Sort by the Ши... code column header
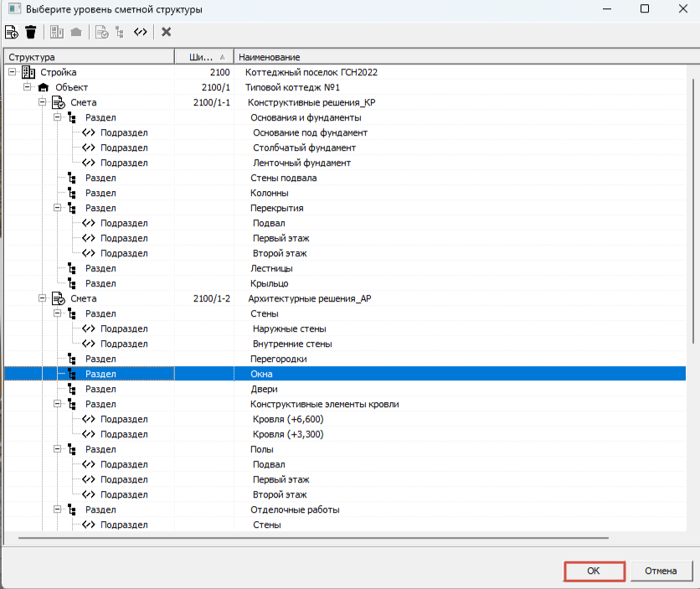Screen dimensions: 700x589 coord(204,57)
